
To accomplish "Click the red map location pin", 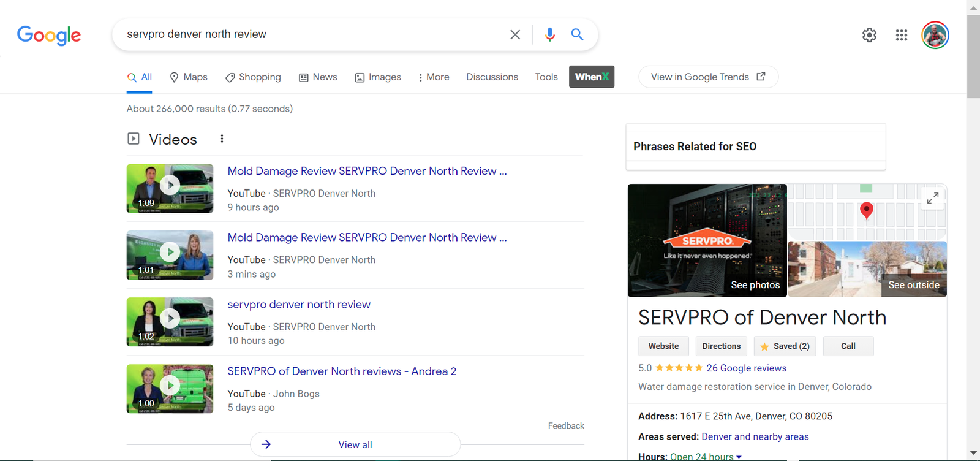I will (866, 210).
